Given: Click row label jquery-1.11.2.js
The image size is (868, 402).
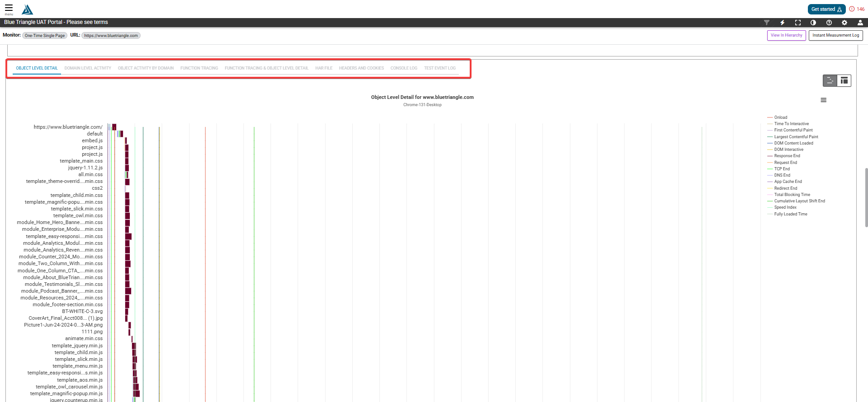Looking at the screenshot, I should [85, 168].
